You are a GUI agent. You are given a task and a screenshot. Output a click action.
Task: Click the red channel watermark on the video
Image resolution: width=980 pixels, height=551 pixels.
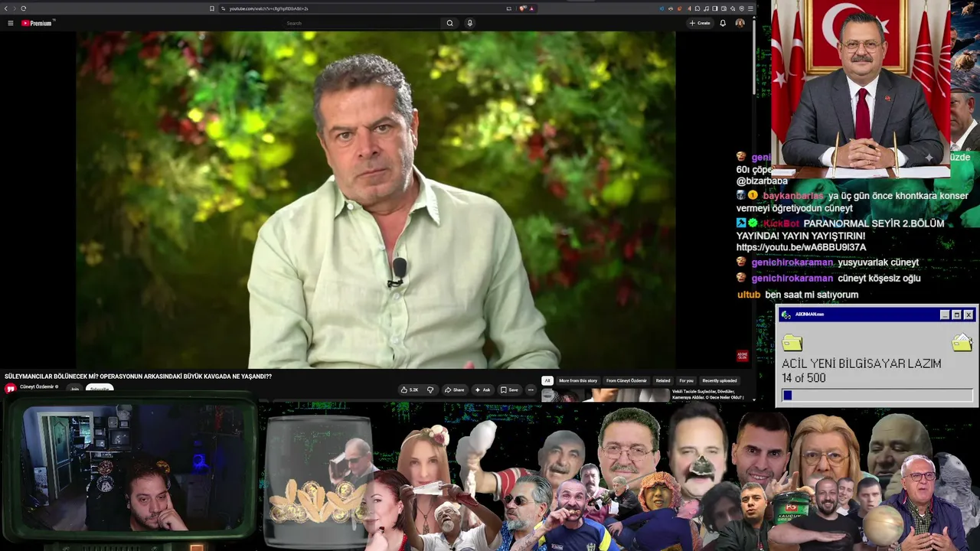coord(742,356)
